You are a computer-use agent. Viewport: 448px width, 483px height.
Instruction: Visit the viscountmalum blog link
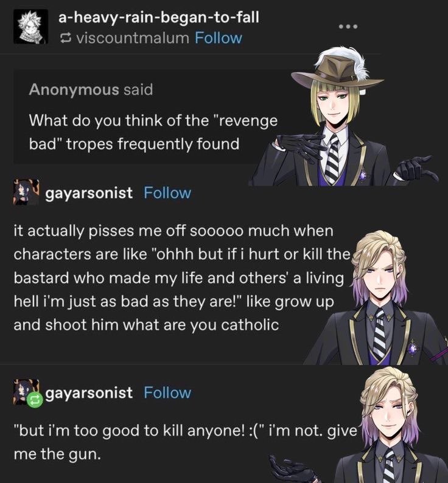133,38
